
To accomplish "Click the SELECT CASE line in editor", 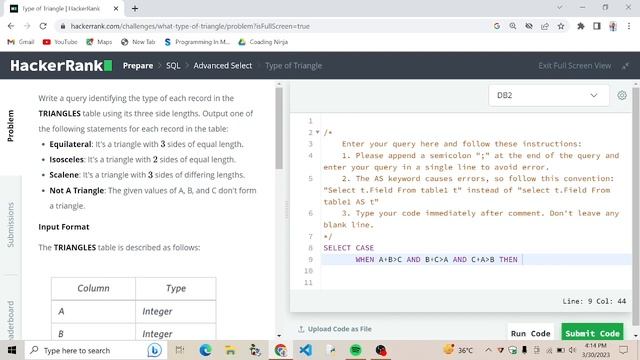I will (x=349, y=248).
